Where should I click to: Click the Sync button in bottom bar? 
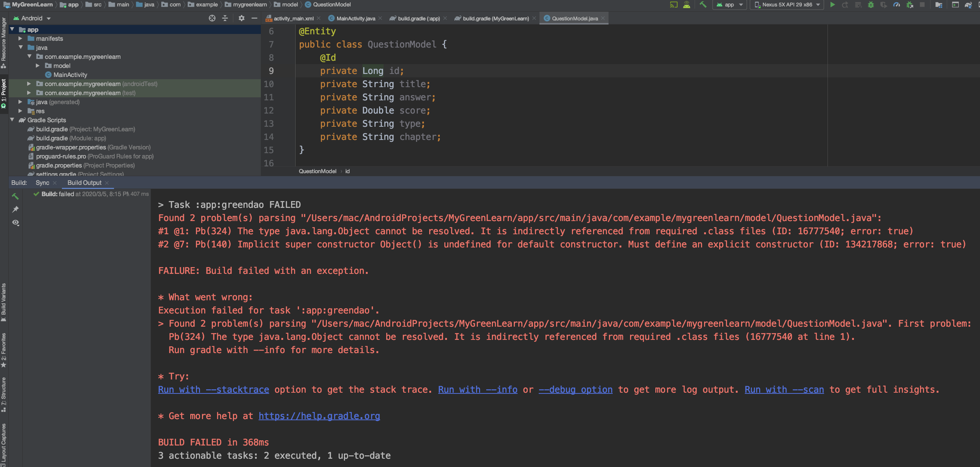(42, 182)
